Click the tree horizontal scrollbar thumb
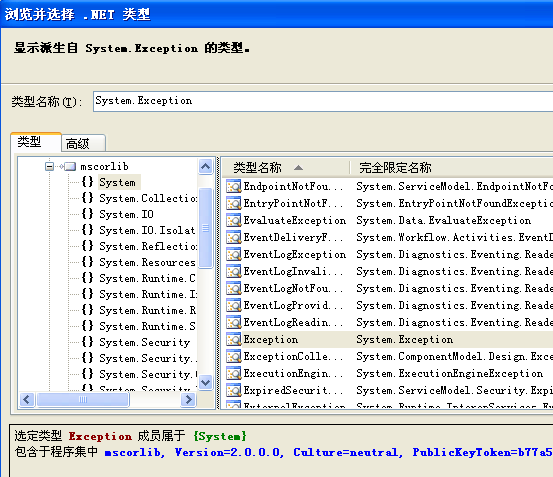The height and width of the screenshot is (477, 553). 83,399
